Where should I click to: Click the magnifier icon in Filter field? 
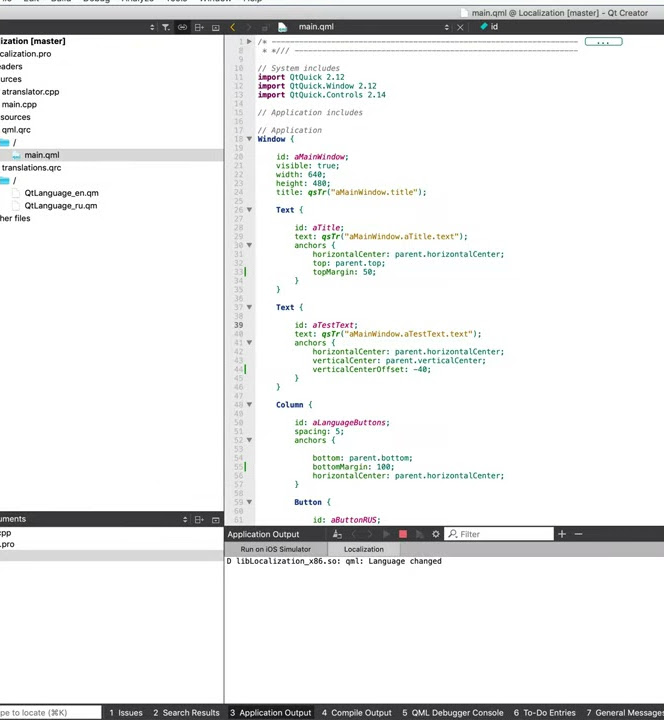(453, 534)
